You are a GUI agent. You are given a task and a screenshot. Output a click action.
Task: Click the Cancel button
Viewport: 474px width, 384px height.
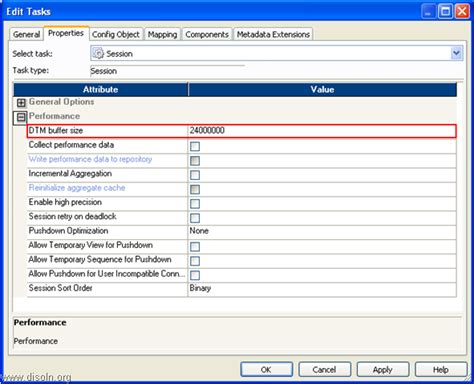pyautogui.click(x=324, y=370)
